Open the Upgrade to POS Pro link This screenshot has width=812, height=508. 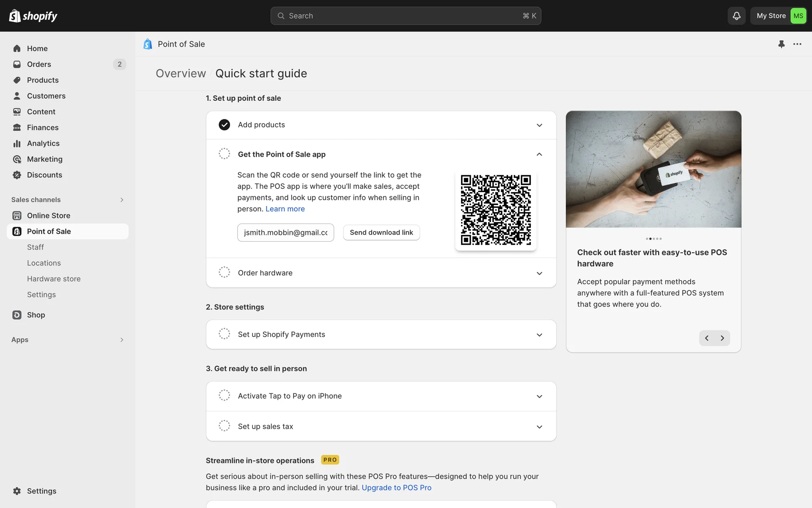pyautogui.click(x=396, y=488)
